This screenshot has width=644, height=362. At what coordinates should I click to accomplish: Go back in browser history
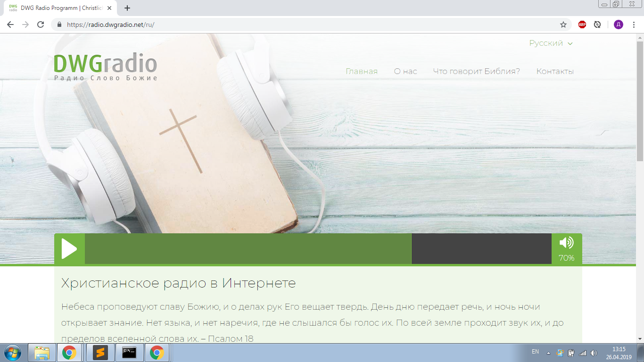(10, 25)
